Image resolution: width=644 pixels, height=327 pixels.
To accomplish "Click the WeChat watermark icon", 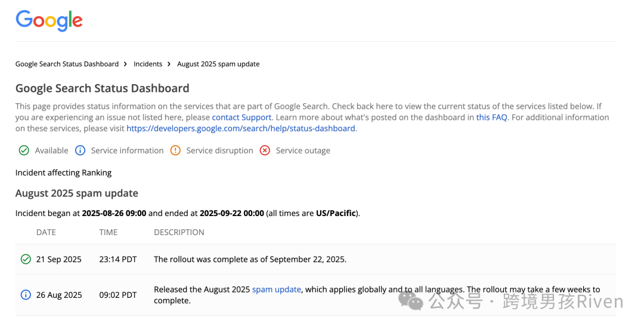I will pos(411,300).
